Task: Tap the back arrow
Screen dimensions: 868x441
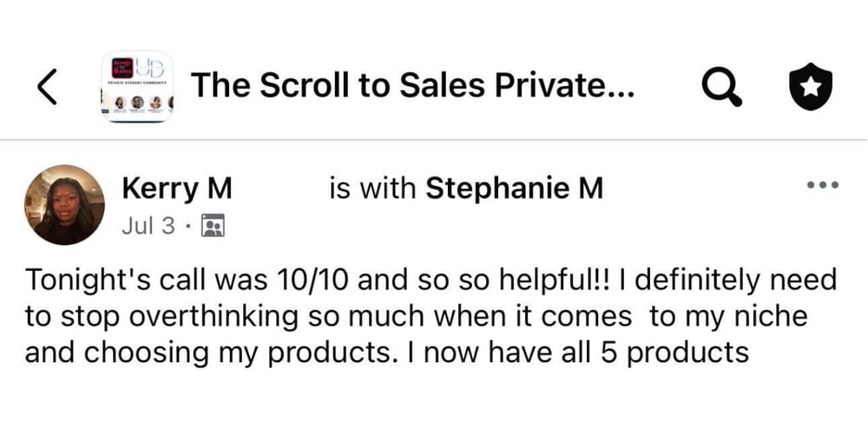Action: [49, 86]
